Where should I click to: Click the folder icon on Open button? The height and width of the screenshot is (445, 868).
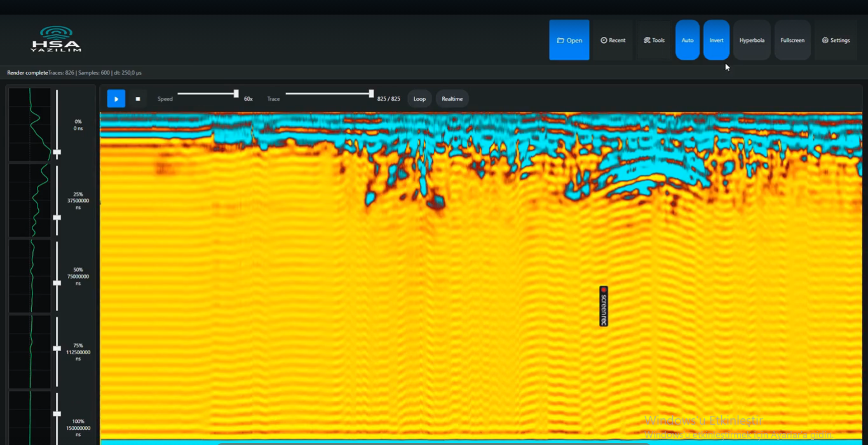tap(560, 41)
